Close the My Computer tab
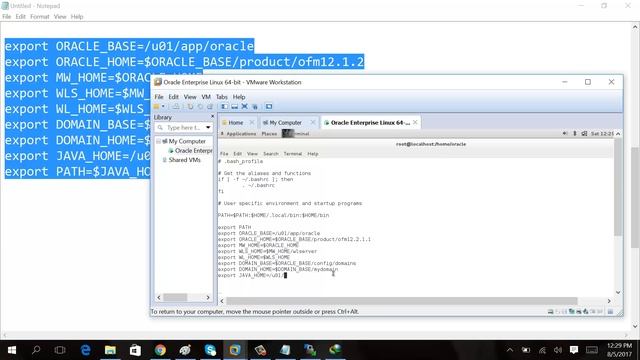 313,122
